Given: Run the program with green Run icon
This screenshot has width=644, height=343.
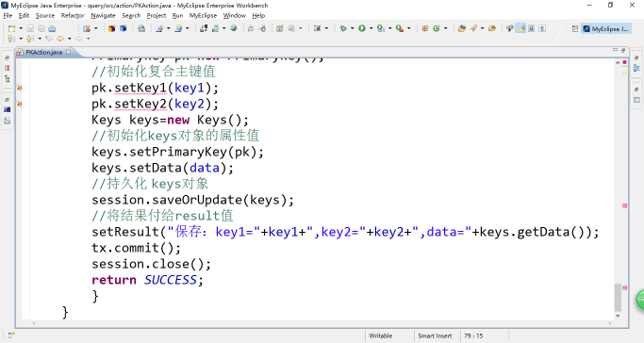Looking at the screenshot, I should (x=362, y=28).
